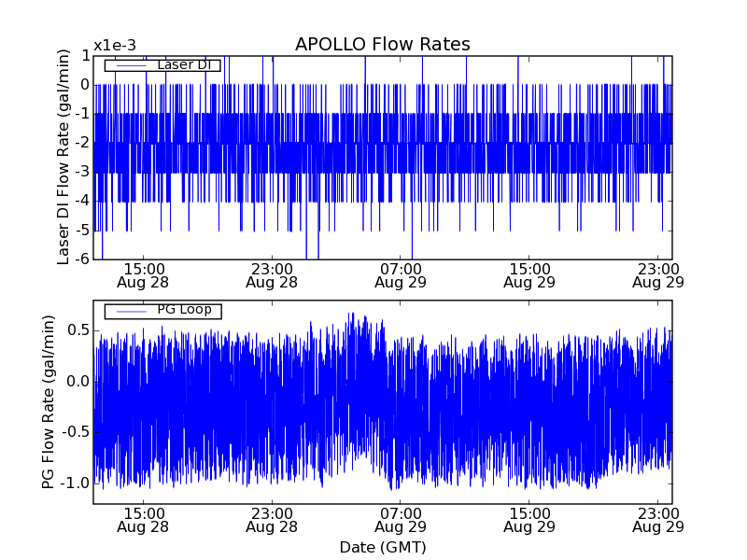Image resolution: width=747 pixels, height=560 pixels.
Task: Click the Laser DI Flow Rate axis label
Action: point(63,157)
